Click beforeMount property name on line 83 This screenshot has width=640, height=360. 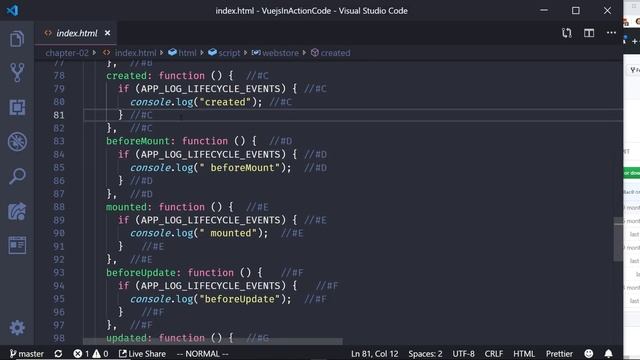point(138,141)
